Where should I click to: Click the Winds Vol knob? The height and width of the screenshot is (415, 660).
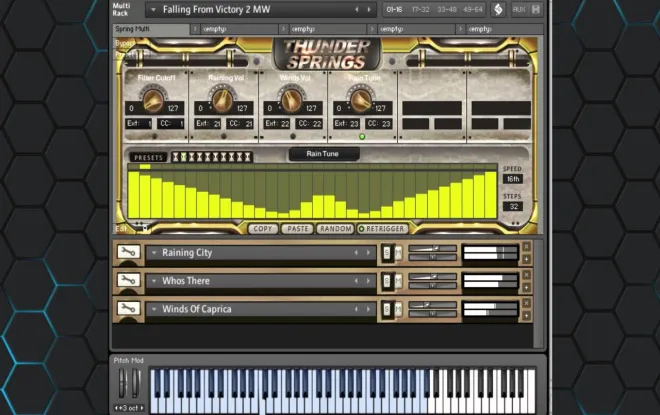pos(291,100)
